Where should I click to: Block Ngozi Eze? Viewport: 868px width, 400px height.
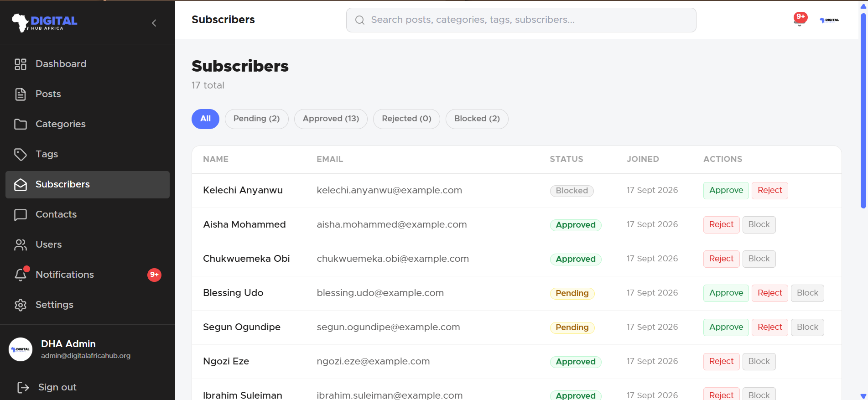point(759,361)
